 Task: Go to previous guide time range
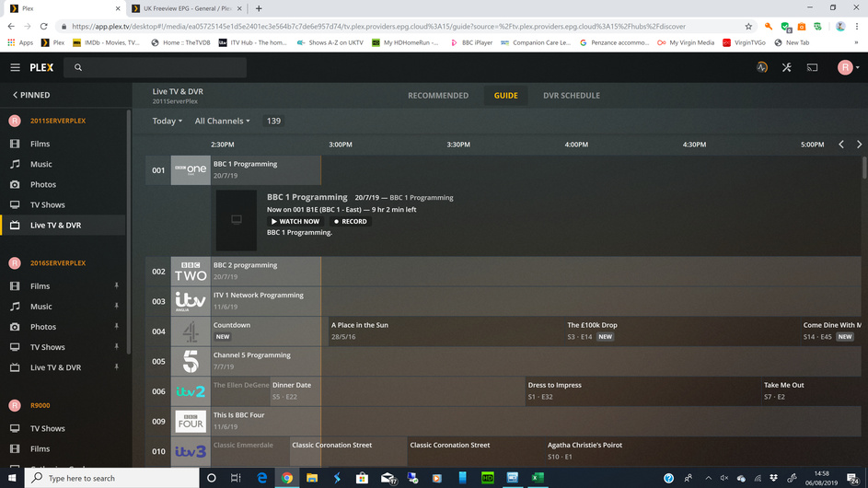841,145
